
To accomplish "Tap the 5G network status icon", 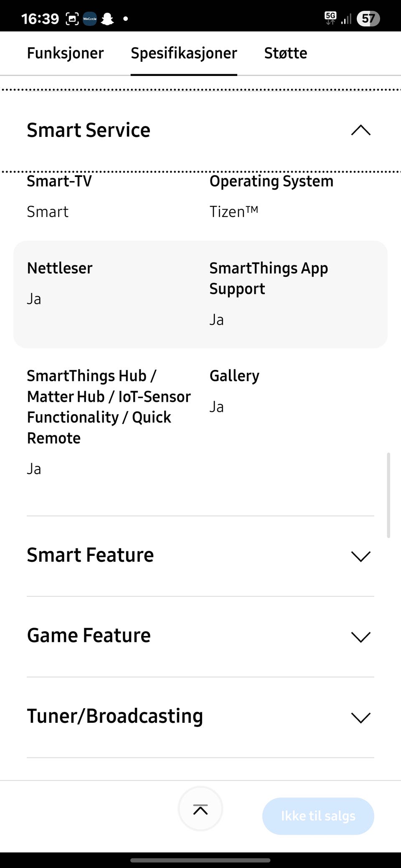I will pyautogui.click(x=330, y=18).
